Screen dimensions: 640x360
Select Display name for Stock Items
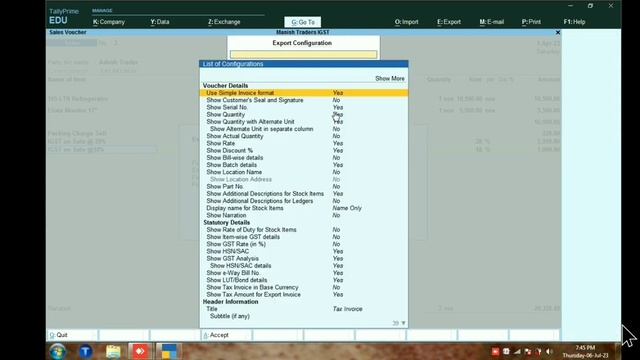[x=304, y=208]
